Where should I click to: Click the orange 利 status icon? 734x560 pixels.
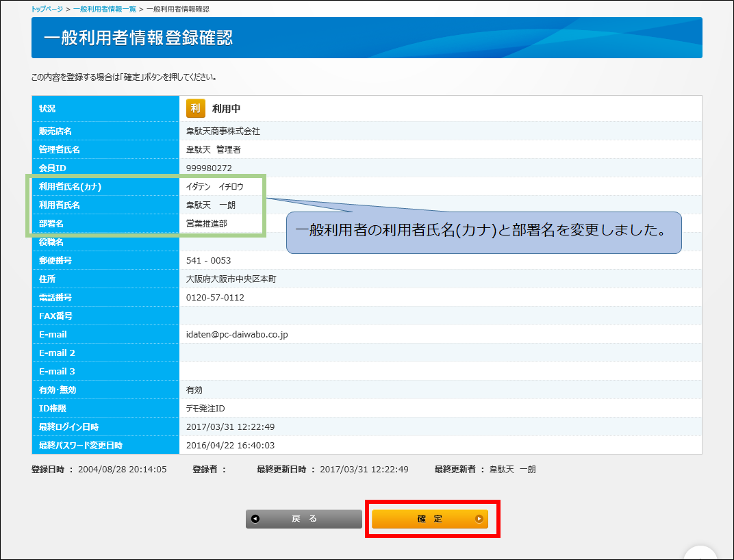[x=196, y=108]
